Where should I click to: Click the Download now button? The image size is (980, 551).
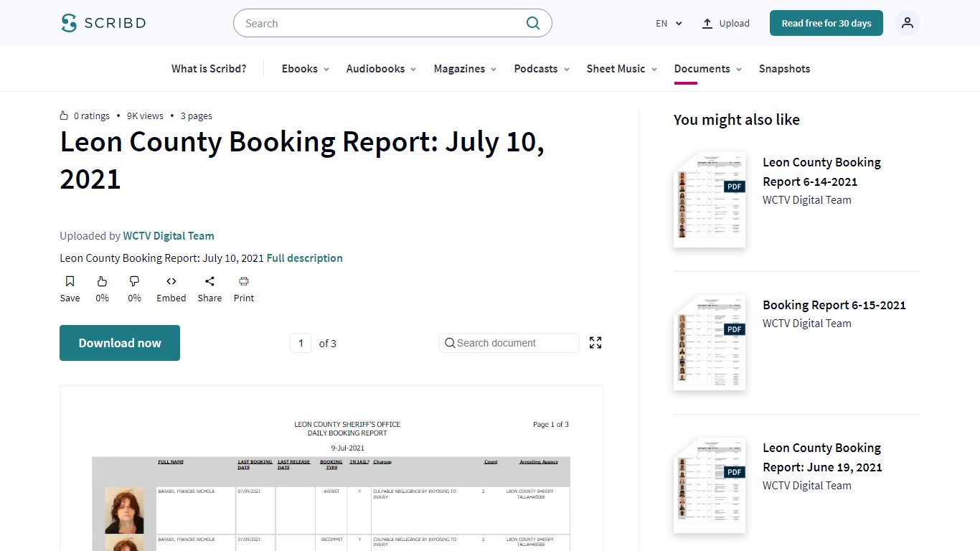(120, 343)
